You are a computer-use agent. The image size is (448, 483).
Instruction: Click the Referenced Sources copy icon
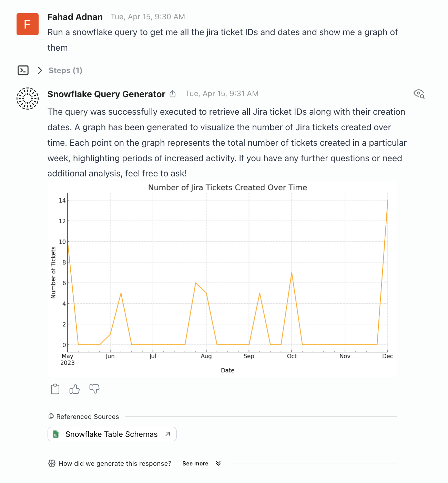51,417
